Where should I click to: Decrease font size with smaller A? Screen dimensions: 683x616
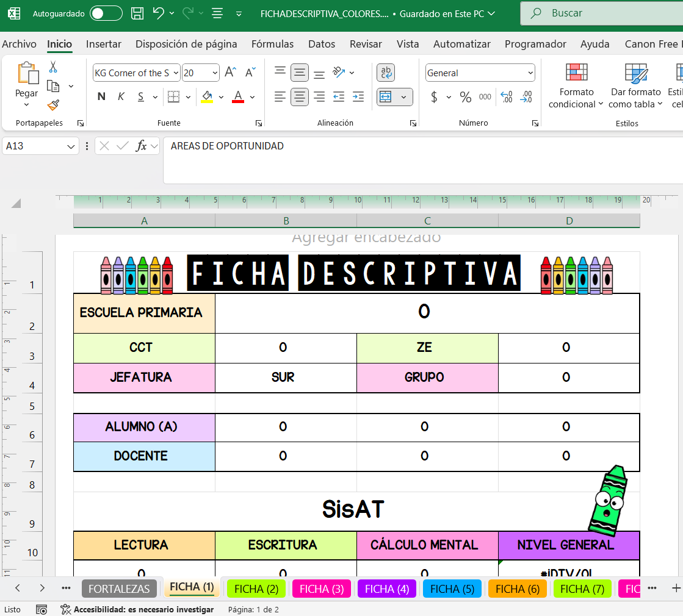pyautogui.click(x=250, y=72)
